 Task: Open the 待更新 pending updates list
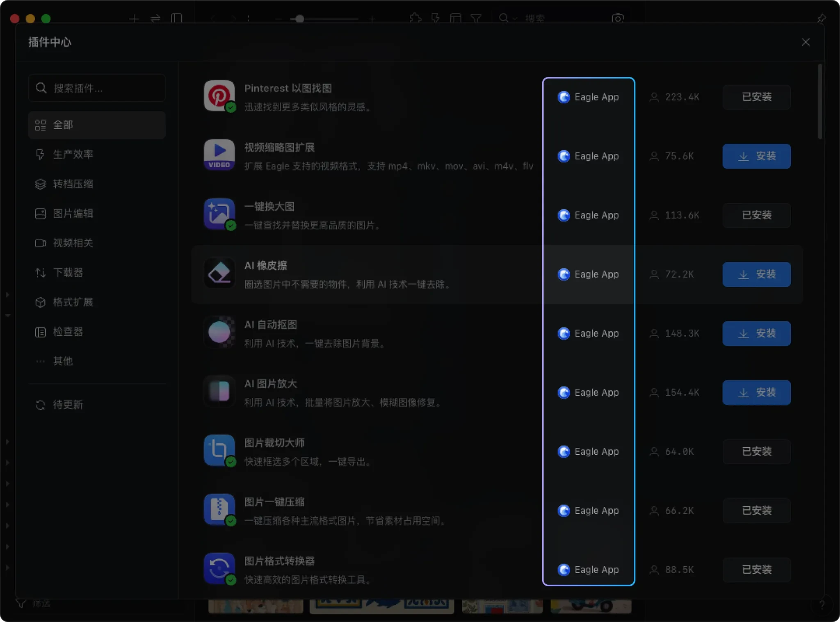click(x=97, y=405)
